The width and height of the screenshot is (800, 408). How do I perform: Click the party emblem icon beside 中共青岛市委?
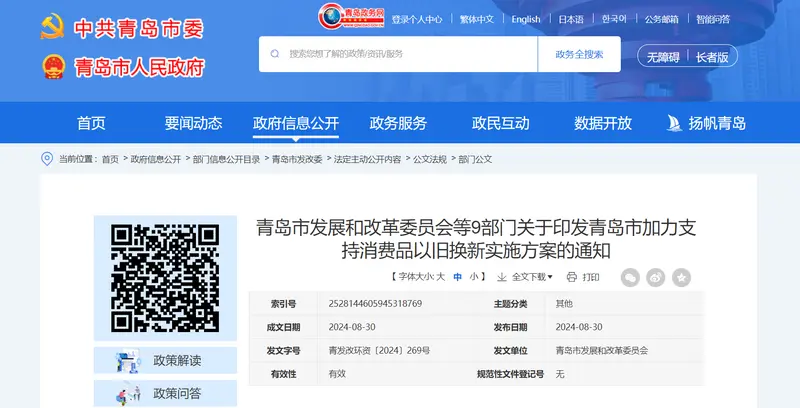click(53, 27)
